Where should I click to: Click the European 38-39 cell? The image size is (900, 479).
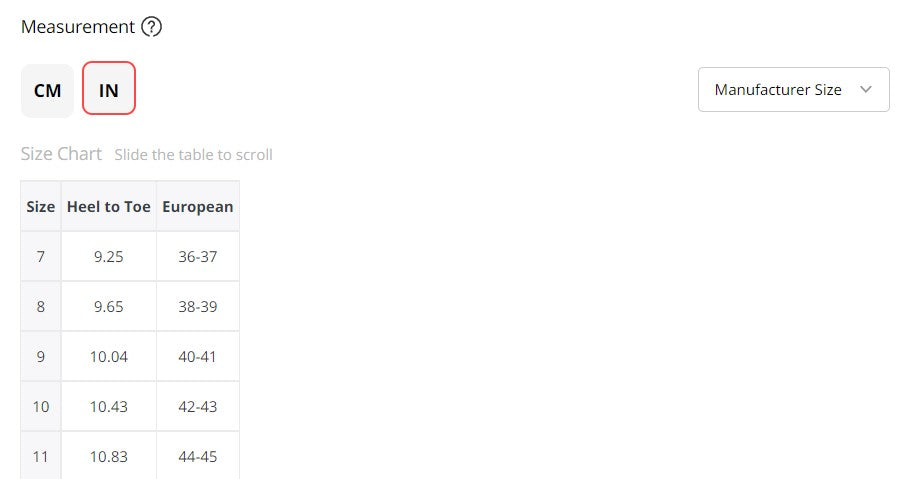(198, 307)
